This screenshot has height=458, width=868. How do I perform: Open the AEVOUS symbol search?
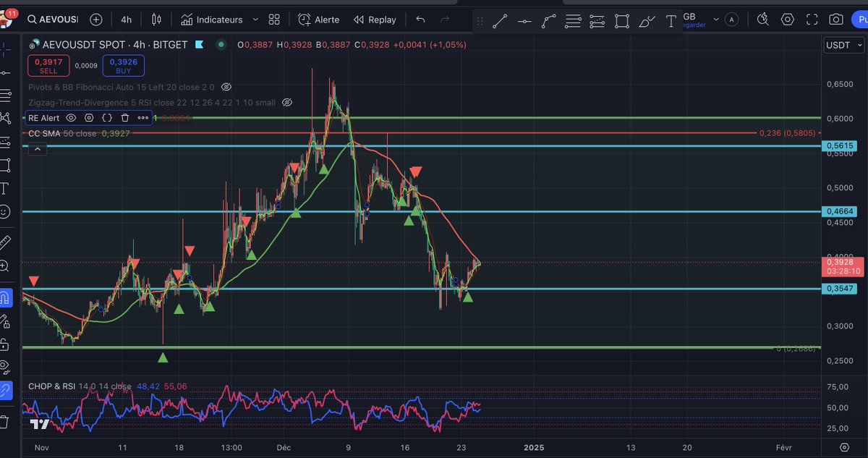[x=53, y=20]
